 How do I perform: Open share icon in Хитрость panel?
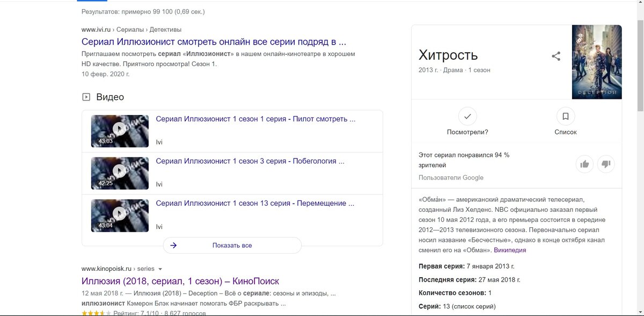click(x=556, y=56)
